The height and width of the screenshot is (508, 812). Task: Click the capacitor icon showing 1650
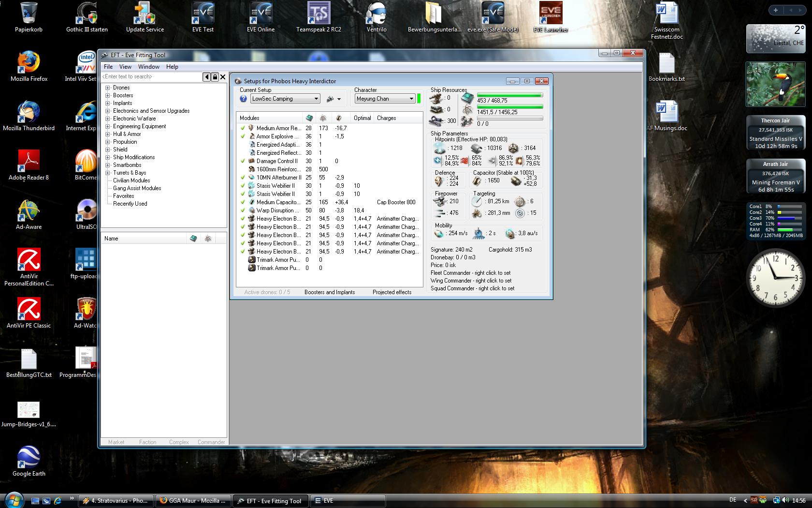477,180
